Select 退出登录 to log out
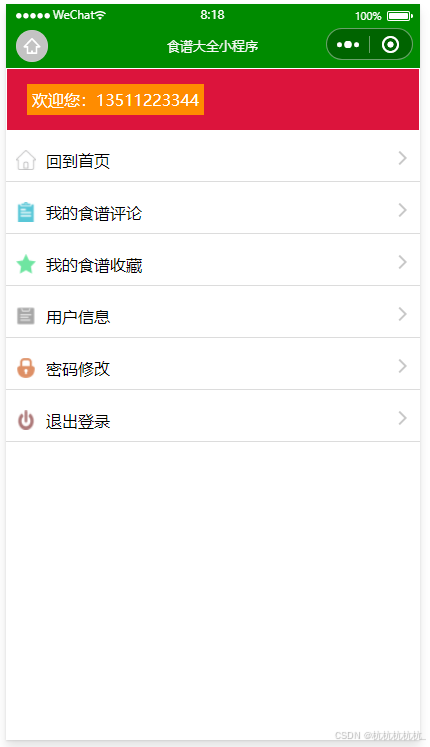Image resolution: width=430 pixels, height=747 pixels. click(x=213, y=420)
